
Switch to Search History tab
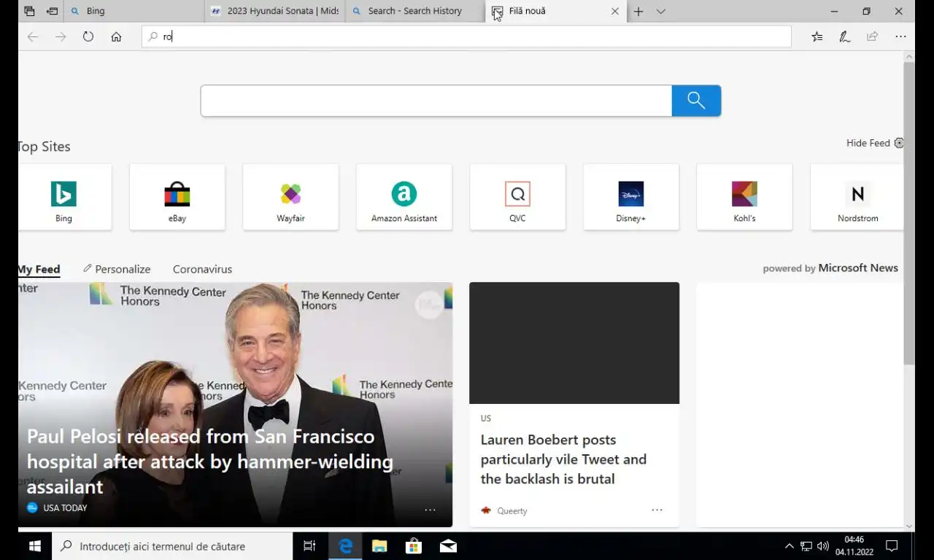tap(415, 11)
